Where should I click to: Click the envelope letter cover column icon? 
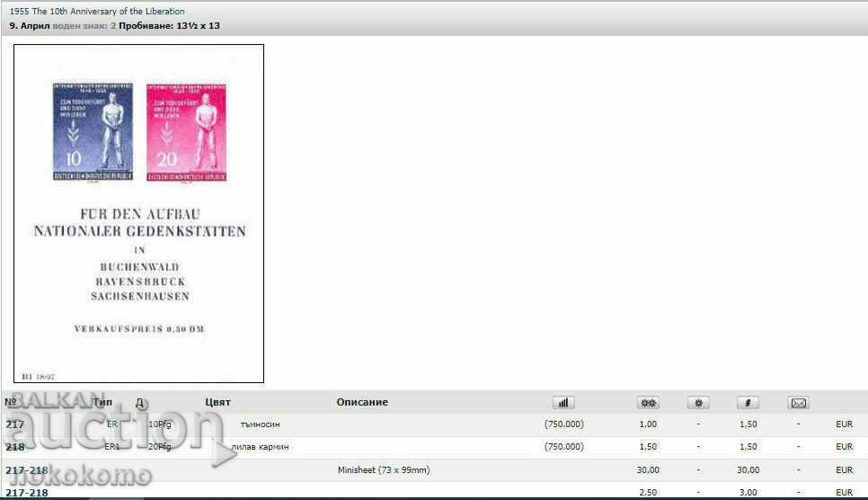(x=798, y=403)
